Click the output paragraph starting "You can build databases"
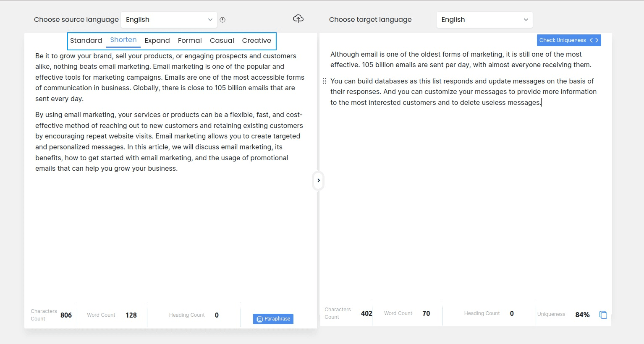The width and height of the screenshot is (644, 344). coord(463,92)
